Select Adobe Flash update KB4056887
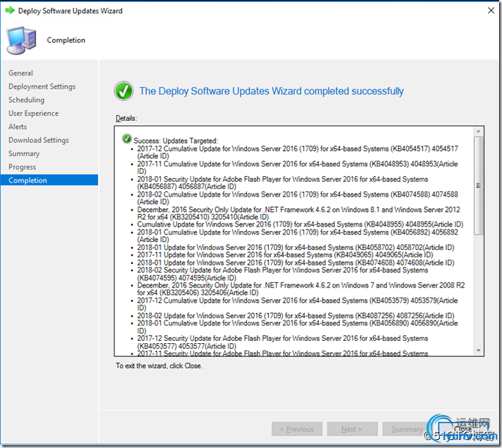This screenshot has width=502, height=448. tap(282, 183)
